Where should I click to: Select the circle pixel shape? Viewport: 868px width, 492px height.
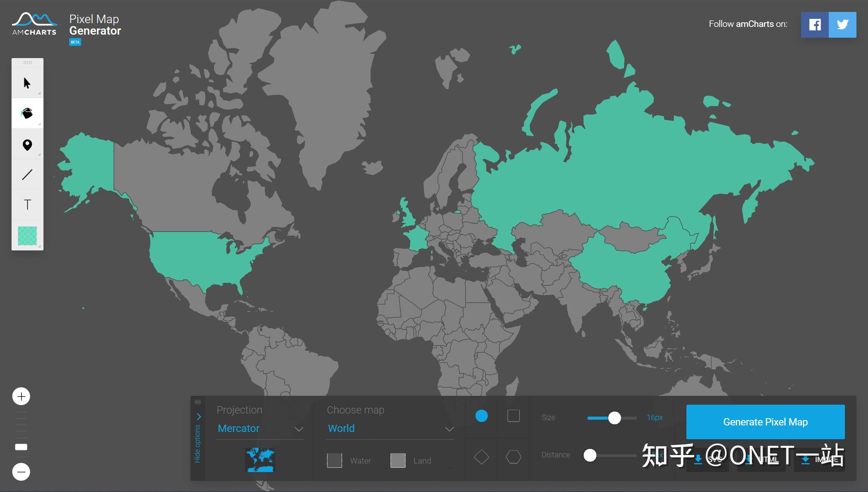click(x=482, y=416)
